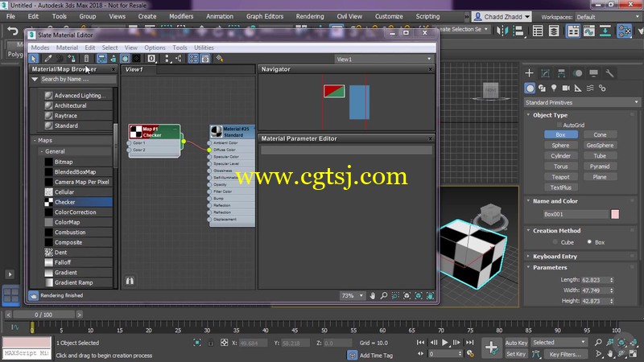Open the Graph Editors menu

pos(265,16)
